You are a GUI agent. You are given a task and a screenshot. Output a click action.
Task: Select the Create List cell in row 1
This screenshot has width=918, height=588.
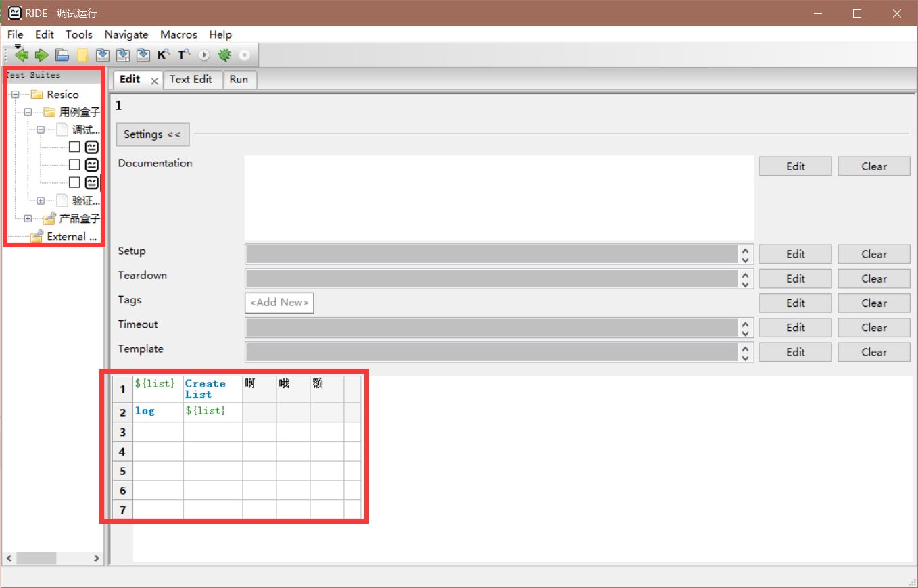pyautogui.click(x=213, y=389)
